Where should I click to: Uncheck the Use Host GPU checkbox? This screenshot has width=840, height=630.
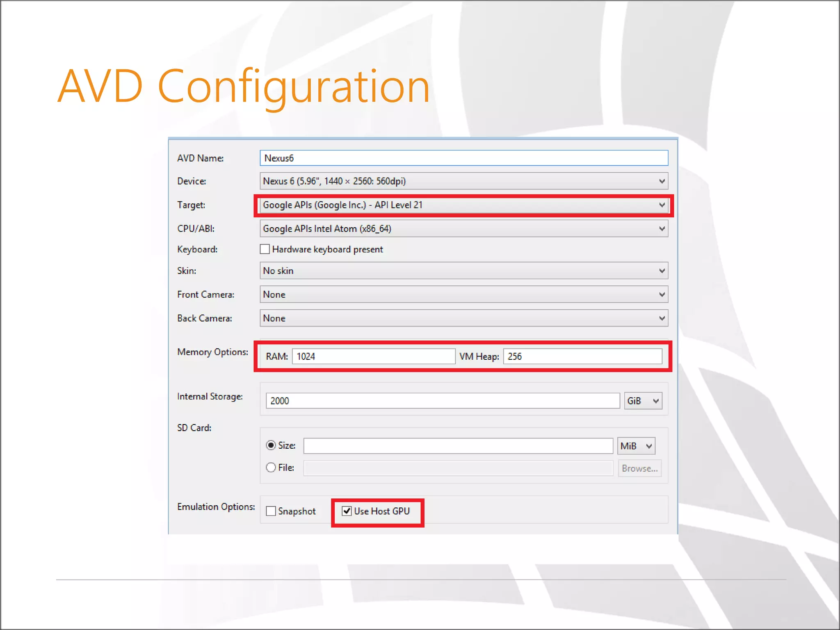tap(347, 511)
